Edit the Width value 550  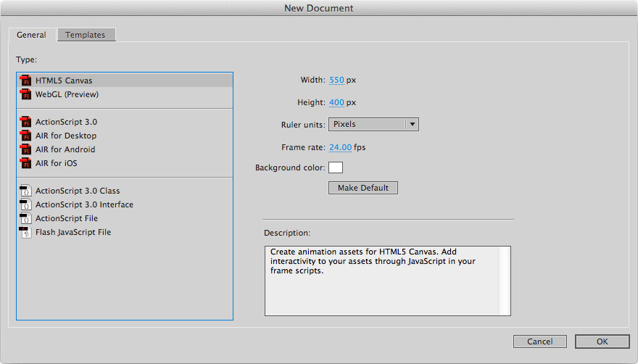click(336, 80)
